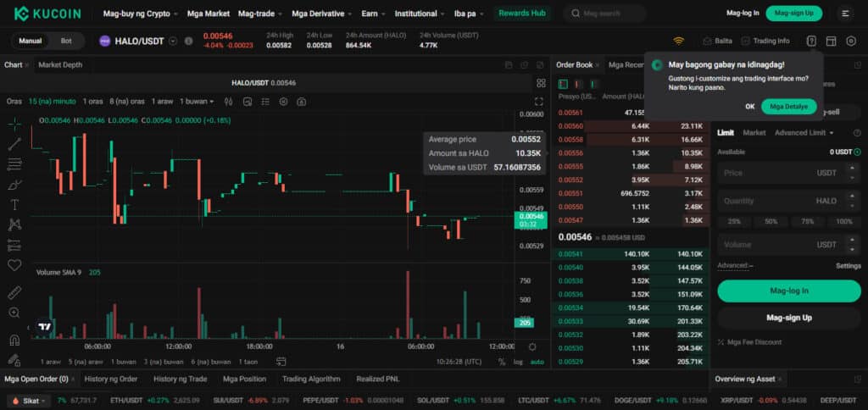Select 50% of available balance
The width and height of the screenshot is (868, 410).
[771, 221]
